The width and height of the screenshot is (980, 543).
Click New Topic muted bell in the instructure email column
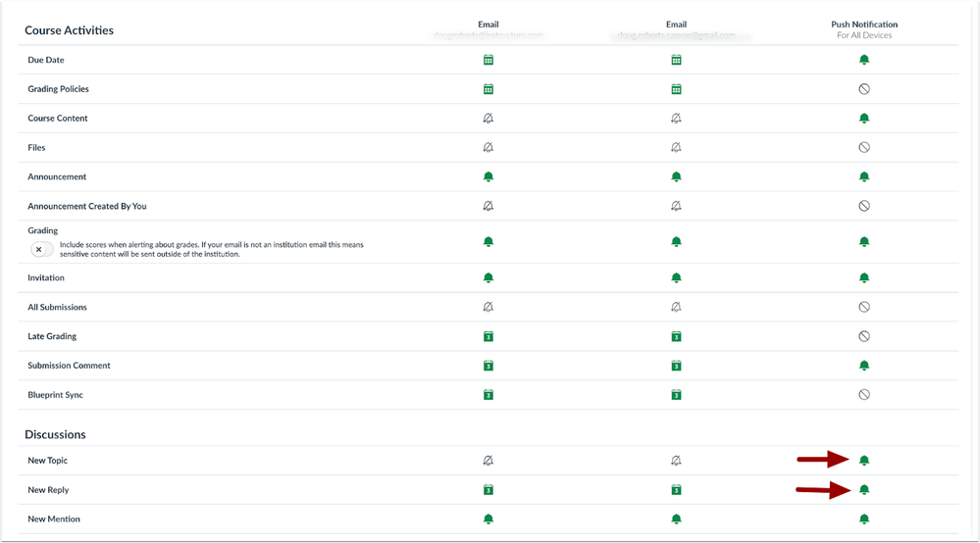(x=489, y=461)
